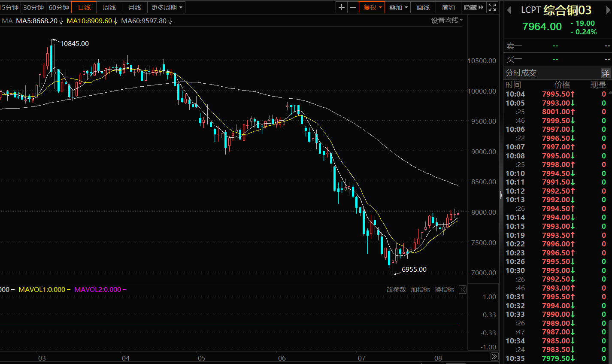Click the magenta MAVOL2 line
Viewport: 612px width, 364px height.
coord(229,323)
